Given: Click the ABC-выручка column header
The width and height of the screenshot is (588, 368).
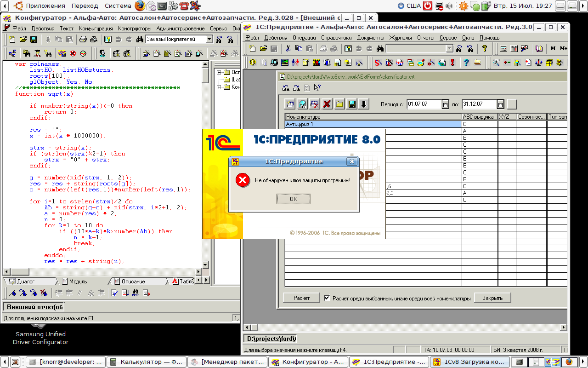Looking at the screenshot, I should (479, 117).
